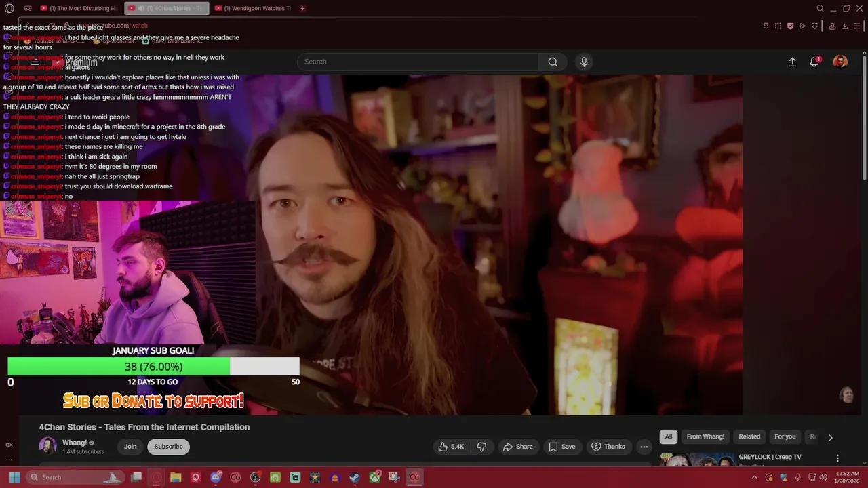Open OBS Studio from the taskbar

click(x=255, y=477)
